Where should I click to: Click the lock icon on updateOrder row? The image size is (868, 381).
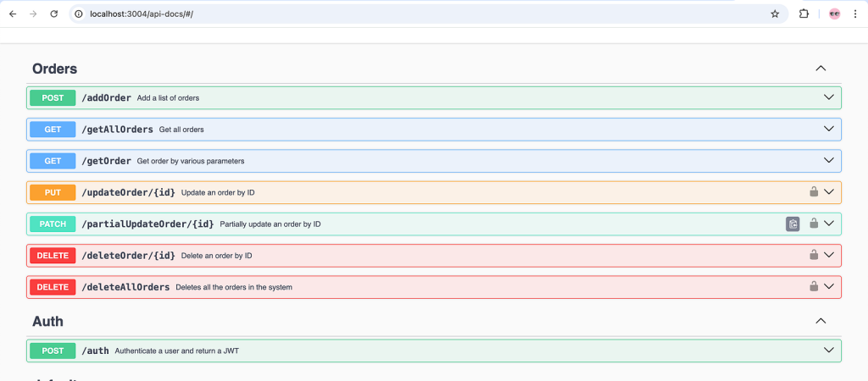pyautogui.click(x=814, y=192)
